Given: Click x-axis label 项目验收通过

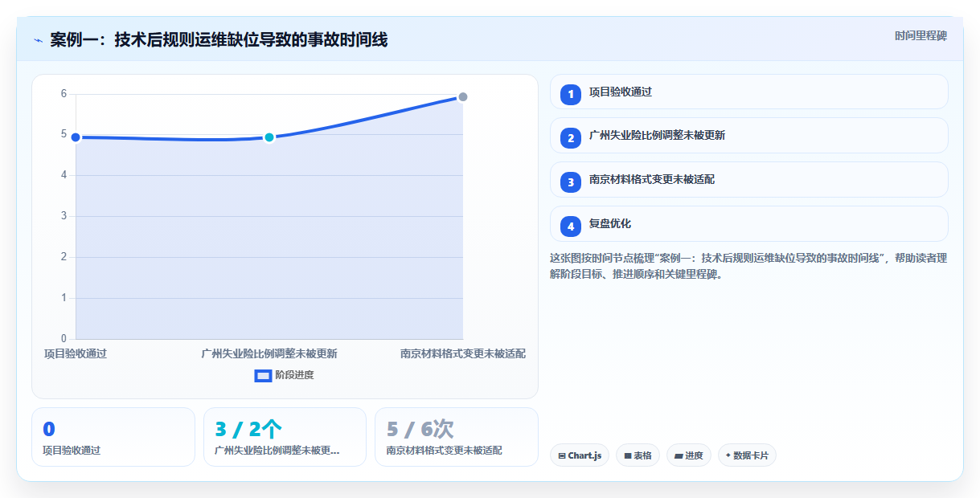Looking at the screenshot, I should 76,353.
